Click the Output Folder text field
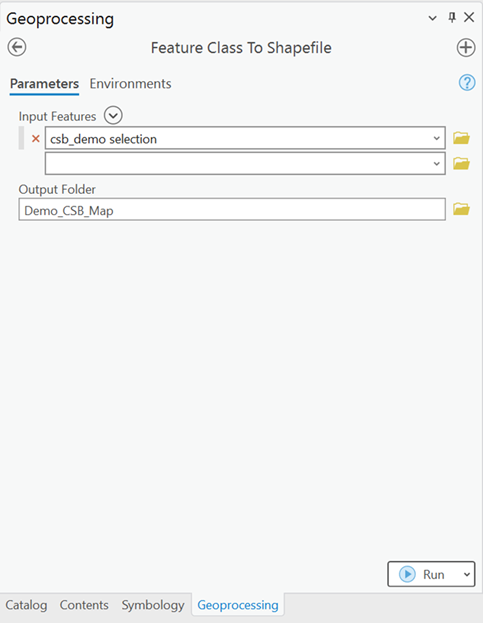Viewport: 483px width, 623px height. point(232,209)
